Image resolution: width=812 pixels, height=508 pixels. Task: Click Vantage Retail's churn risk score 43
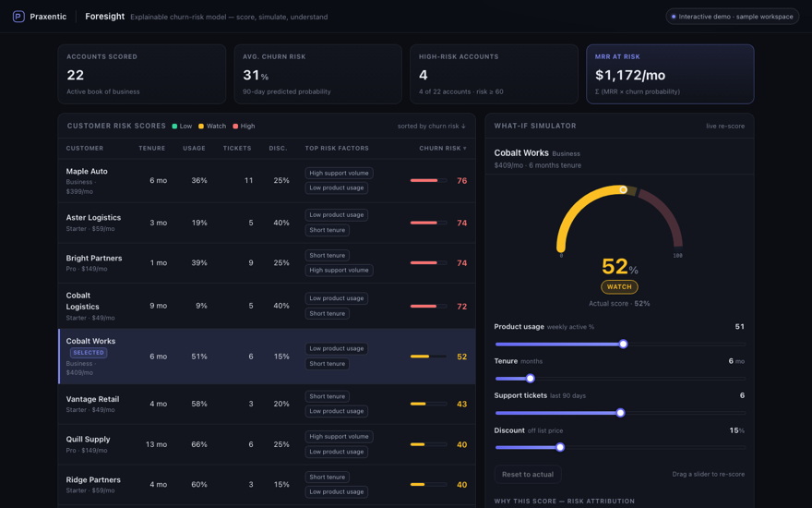(x=462, y=404)
